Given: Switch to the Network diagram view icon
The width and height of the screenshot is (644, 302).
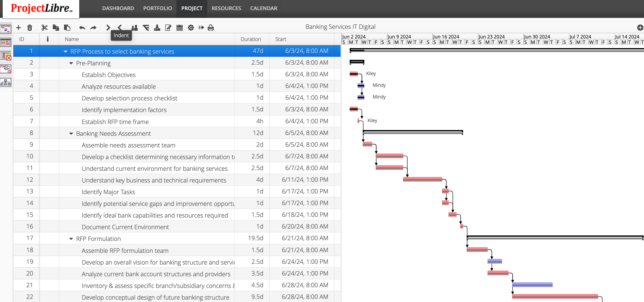Looking at the screenshot, I should click(x=5, y=69).
